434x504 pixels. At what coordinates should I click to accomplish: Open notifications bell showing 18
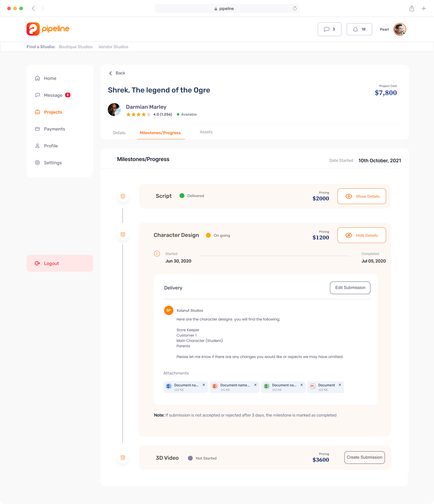pyautogui.click(x=359, y=29)
